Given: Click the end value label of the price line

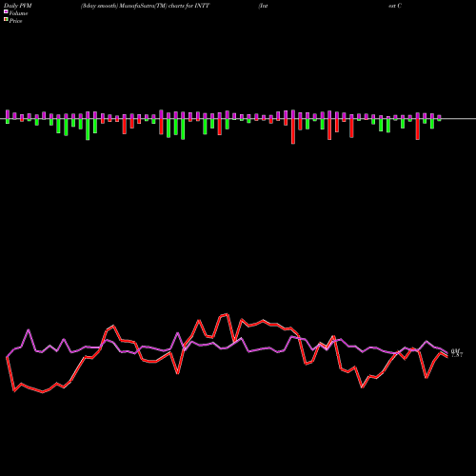Looking at the screenshot, I should pos(457,355).
